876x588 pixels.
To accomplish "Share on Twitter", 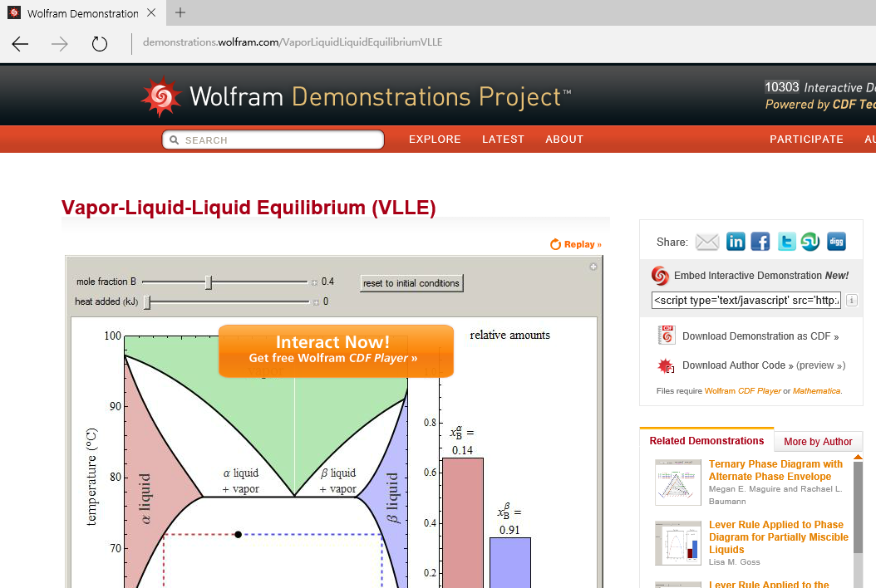I will click(786, 242).
